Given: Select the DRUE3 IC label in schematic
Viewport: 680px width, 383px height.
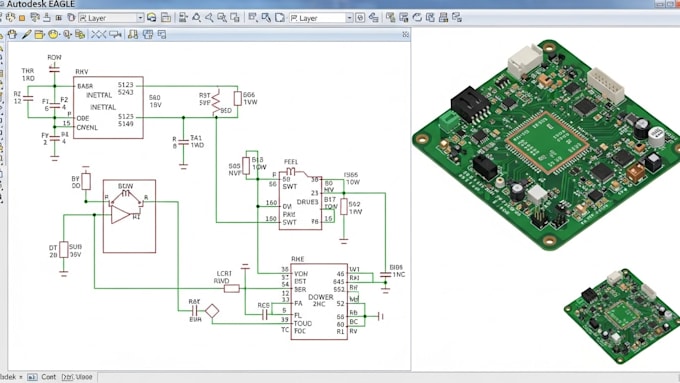Looking at the screenshot, I should click(307, 202).
